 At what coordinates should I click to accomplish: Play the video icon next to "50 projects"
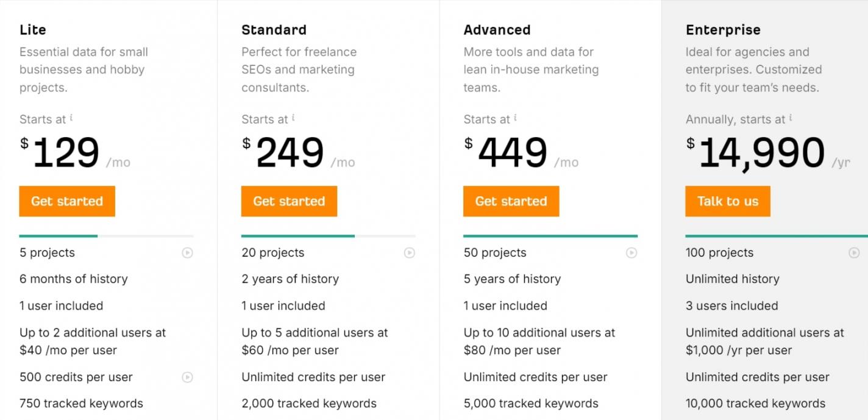[x=631, y=252]
